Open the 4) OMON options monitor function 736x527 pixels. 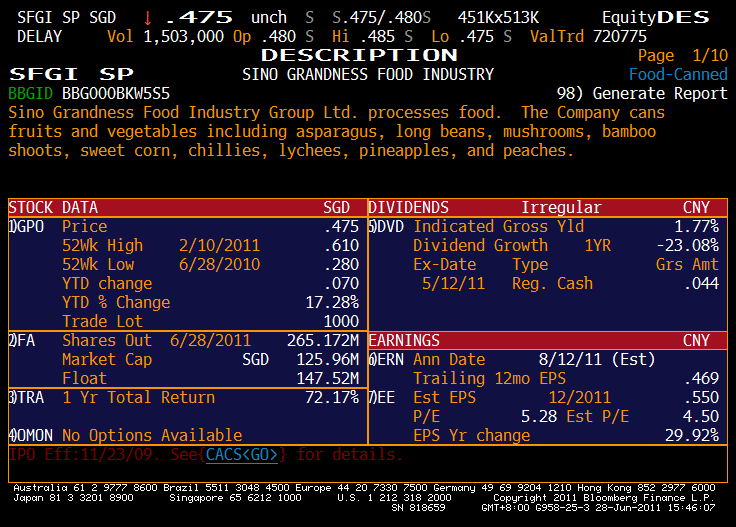pyautogui.click(x=31, y=435)
